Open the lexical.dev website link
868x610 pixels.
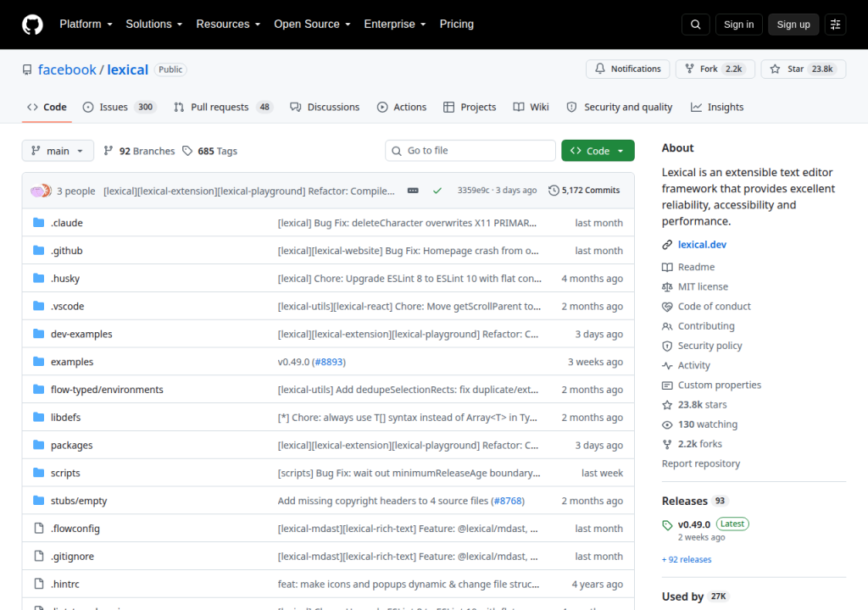tap(702, 245)
